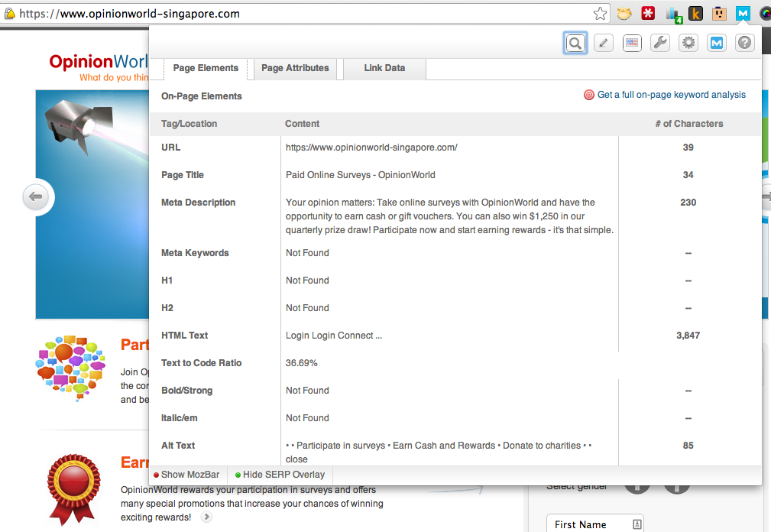This screenshot has width=771, height=532.
Task: Open the MozBar settings gear icon
Action: [688, 44]
